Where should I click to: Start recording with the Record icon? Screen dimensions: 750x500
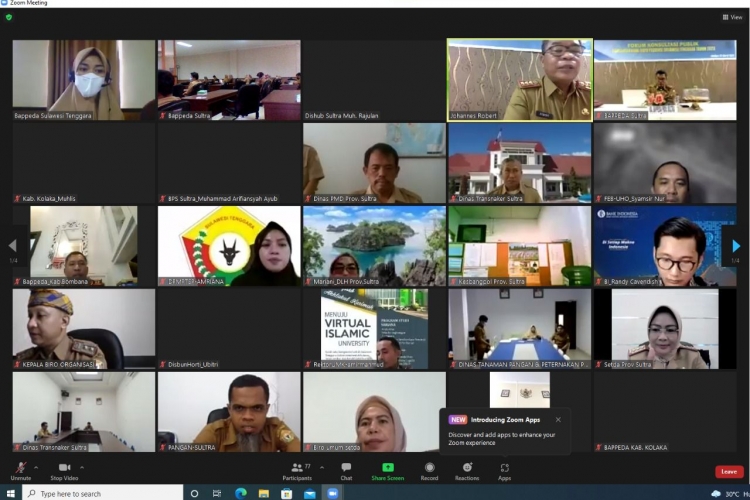point(429,468)
